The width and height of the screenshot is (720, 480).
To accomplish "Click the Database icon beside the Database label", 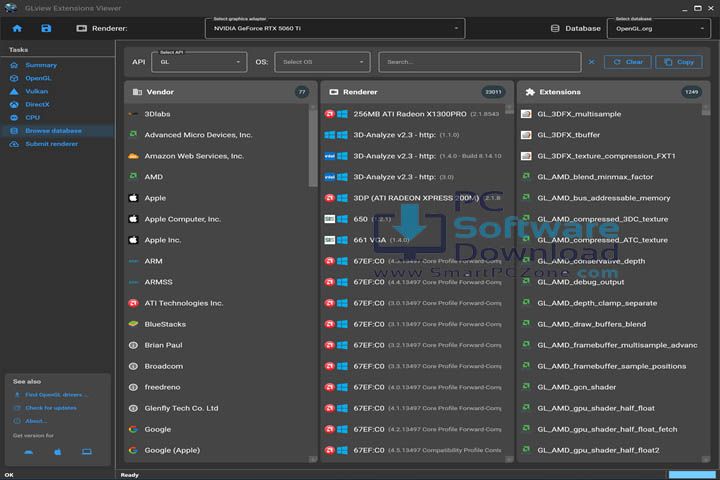I will [x=555, y=28].
